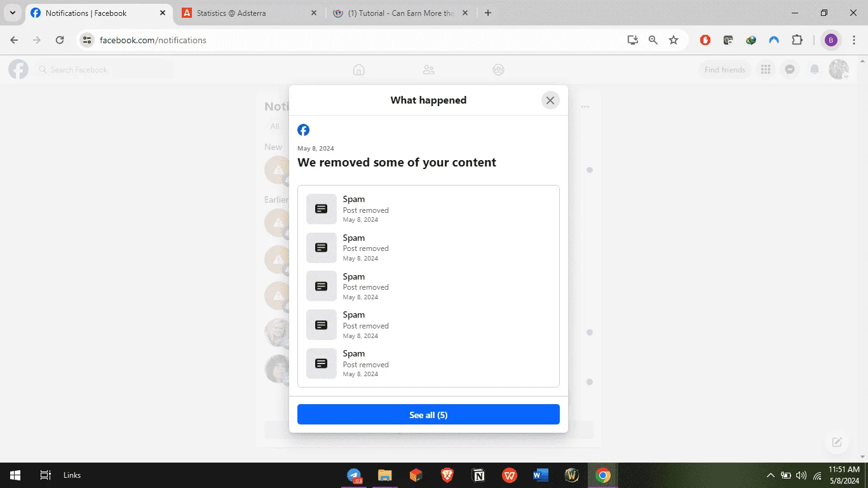Viewport: 868px width, 488px height.
Task: Switch to the Tutorial - Can Earn More tab
Action: 402,13
